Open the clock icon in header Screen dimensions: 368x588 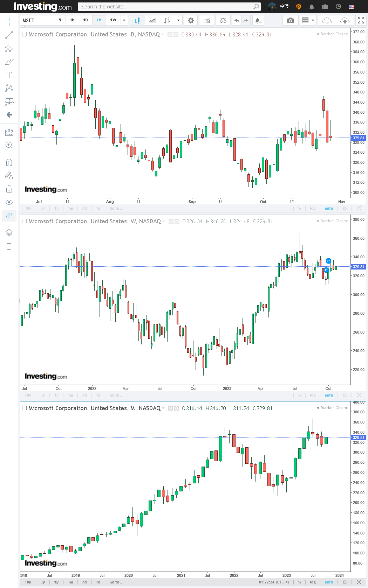338,7
